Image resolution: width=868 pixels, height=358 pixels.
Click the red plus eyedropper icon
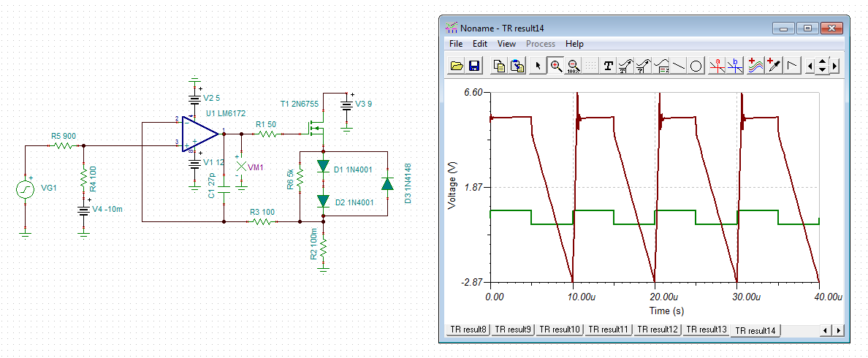773,66
